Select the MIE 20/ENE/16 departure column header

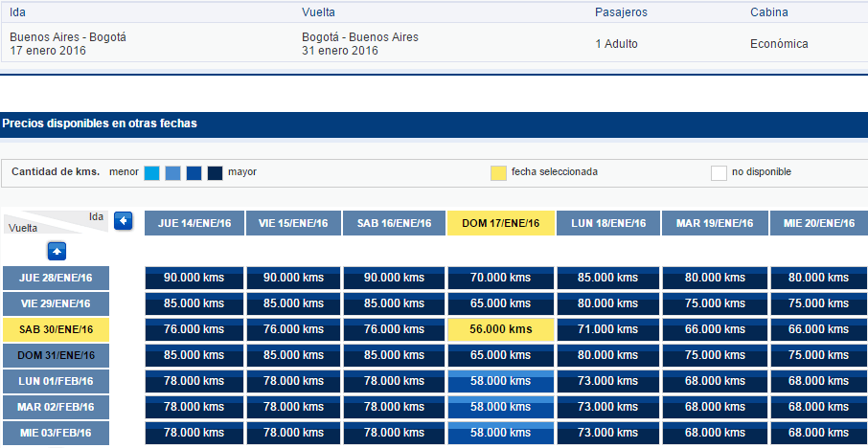click(x=819, y=223)
